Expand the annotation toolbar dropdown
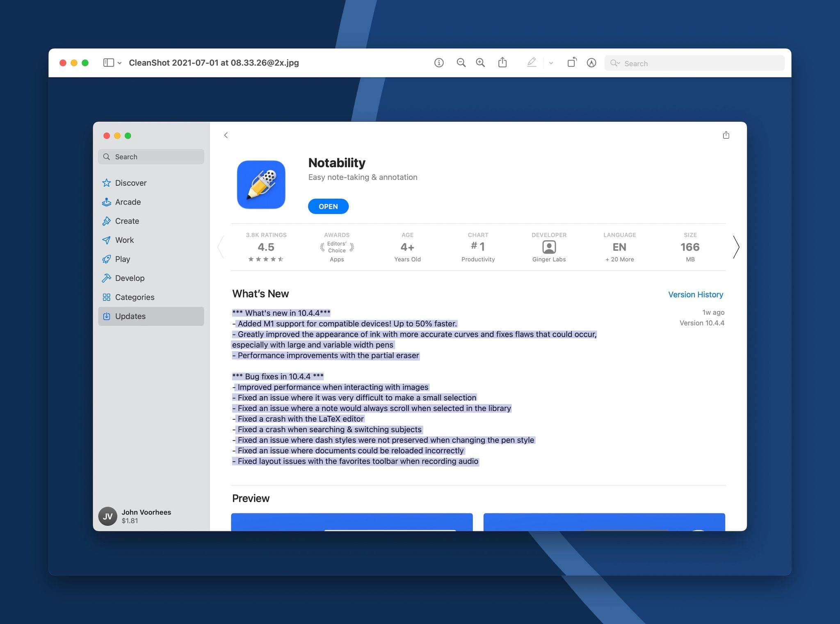The width and height of the screenshot is (840, 624). pos(550,63)
